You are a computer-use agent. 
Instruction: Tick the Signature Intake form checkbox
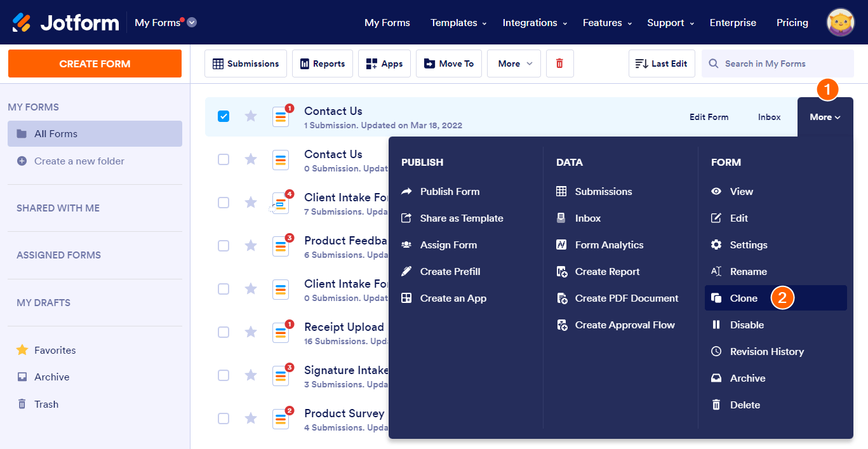tap(224, 375)
